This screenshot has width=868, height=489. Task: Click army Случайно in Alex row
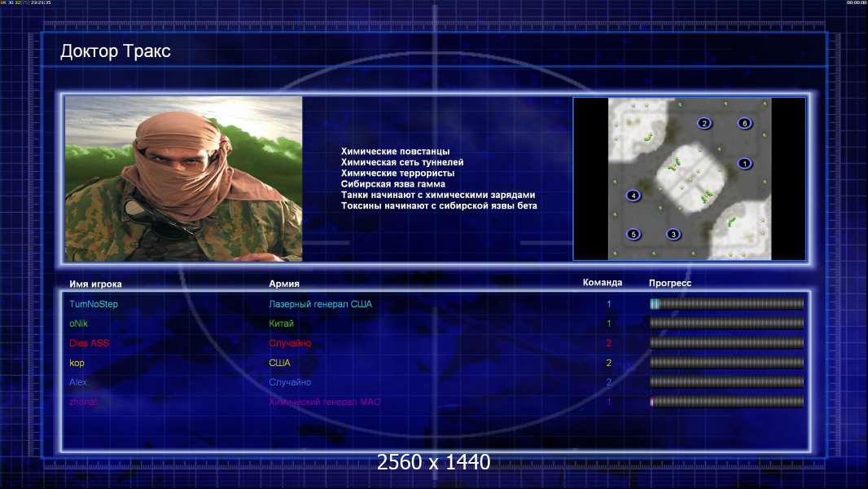(290, 382)
